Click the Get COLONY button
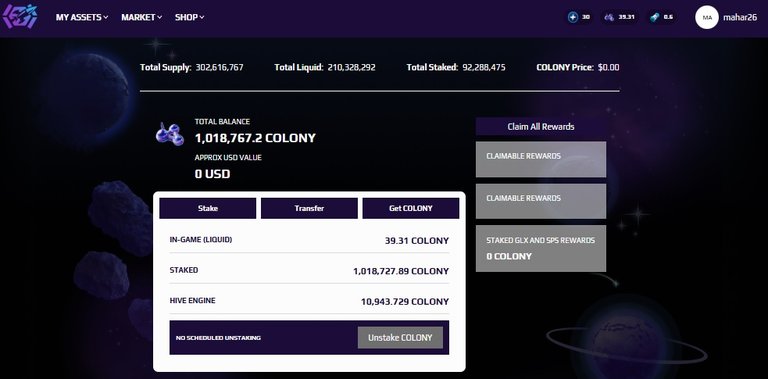Viewport: 768px width, 379px height. pos(410,208)
